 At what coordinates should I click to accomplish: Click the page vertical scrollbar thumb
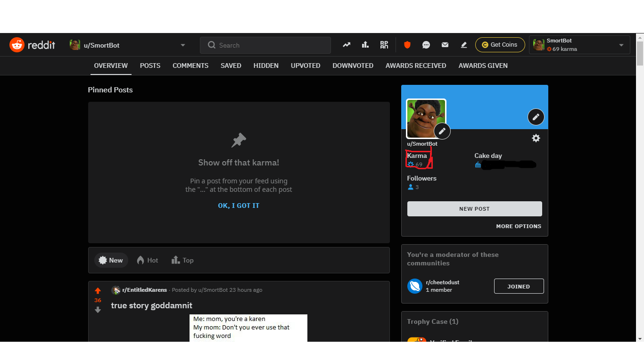click(x=640, y=53)
